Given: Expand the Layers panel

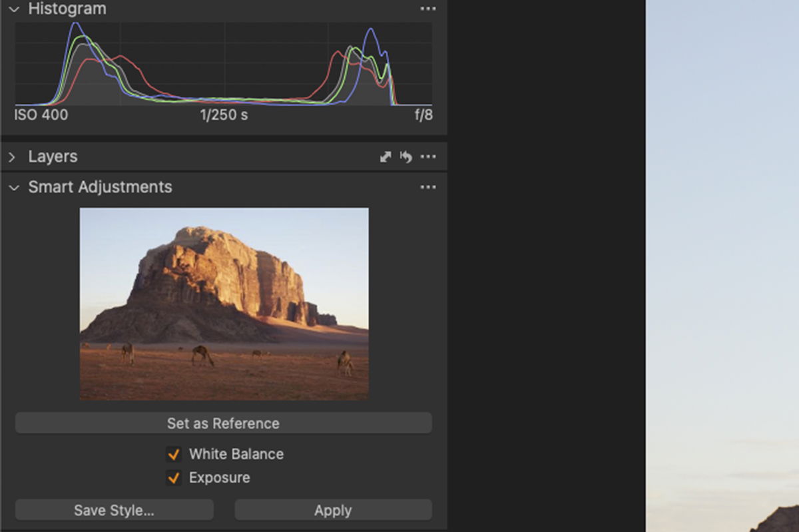Looking at the screenshot, I should [13, 156].
